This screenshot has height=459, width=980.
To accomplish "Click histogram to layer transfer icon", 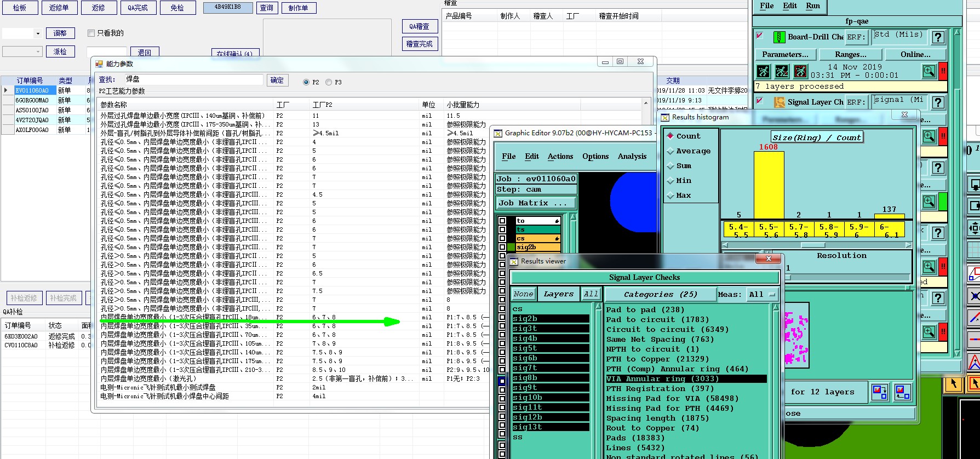I will pyautogui.click(x=880, y=392).
